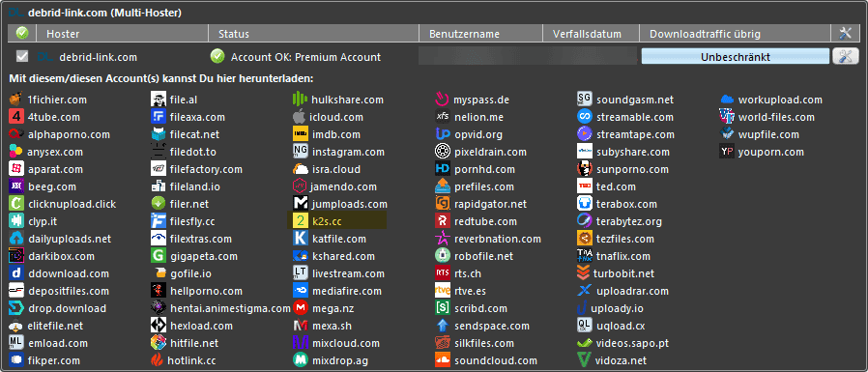
Task: Click the hotlink.cc flame icon
Action: pos(159,360)
